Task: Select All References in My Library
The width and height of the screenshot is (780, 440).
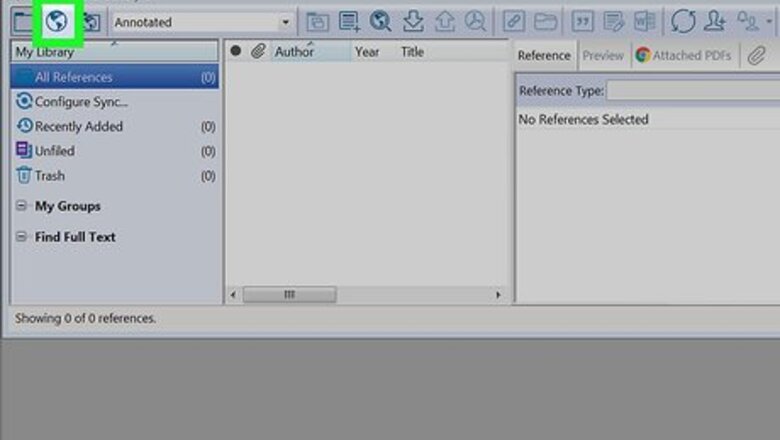Action: click(x=114, y=77)
